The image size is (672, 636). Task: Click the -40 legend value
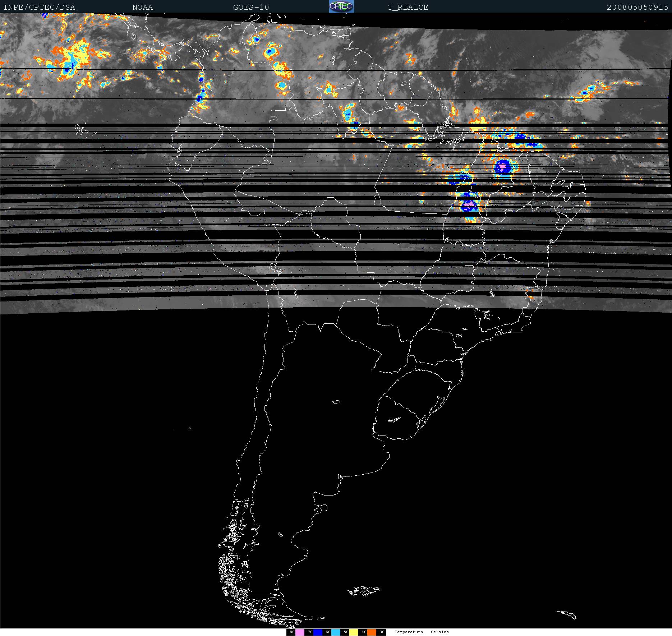click(x=363, y=632)
